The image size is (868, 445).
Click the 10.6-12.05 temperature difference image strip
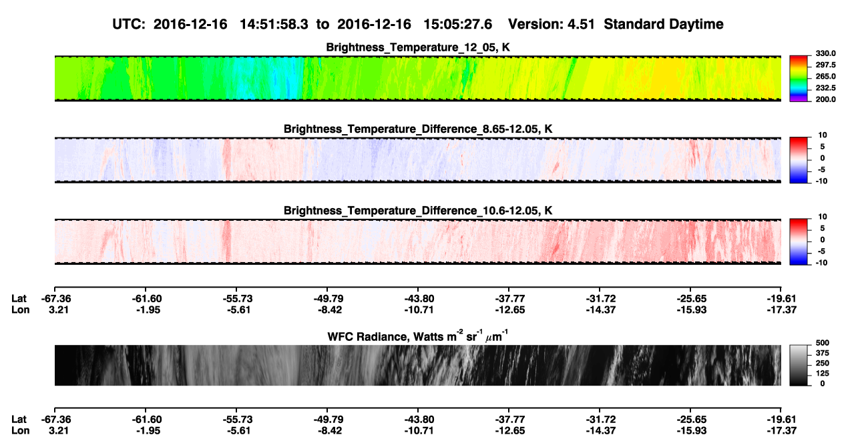417,242
